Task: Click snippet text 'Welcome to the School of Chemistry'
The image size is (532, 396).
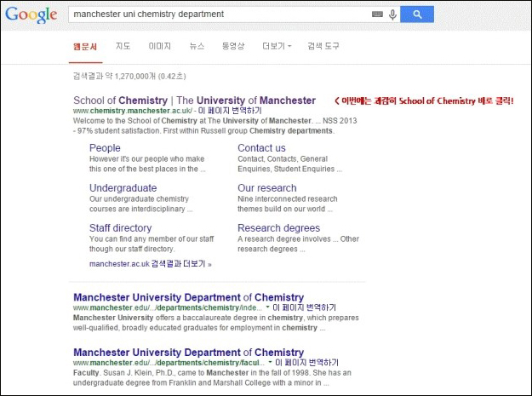Action: [135, 121]
